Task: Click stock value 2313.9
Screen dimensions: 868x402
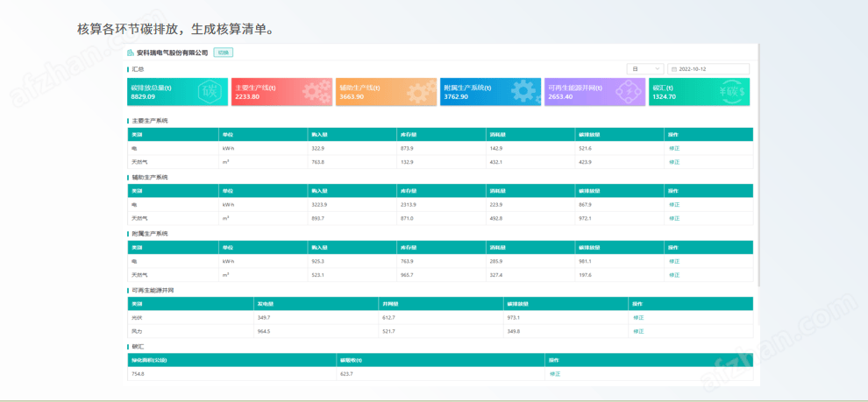Action: tap(409, 205)
